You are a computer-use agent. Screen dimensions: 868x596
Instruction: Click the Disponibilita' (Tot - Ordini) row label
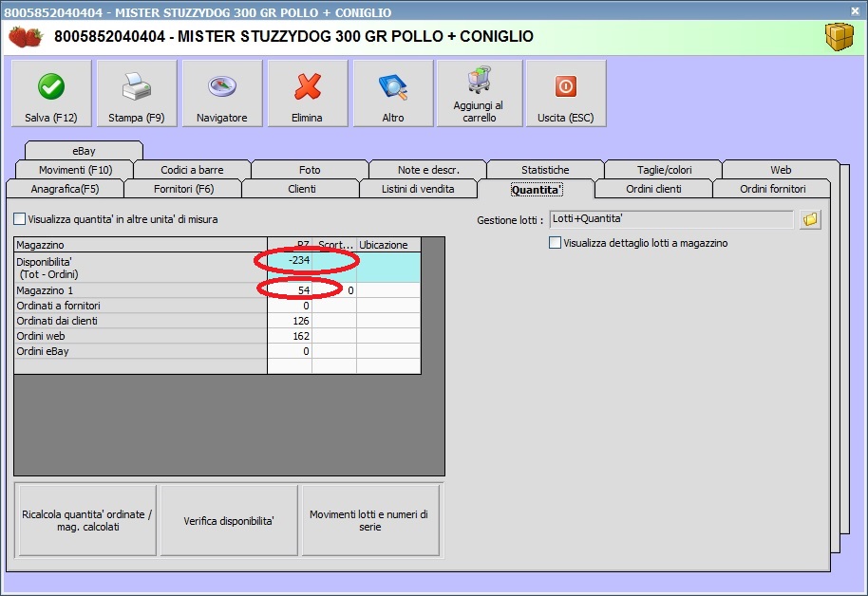click(141, 268)
